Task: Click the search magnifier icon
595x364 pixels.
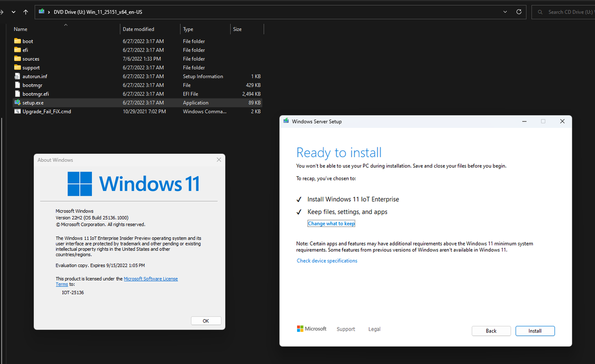Action: coord(540,12)
